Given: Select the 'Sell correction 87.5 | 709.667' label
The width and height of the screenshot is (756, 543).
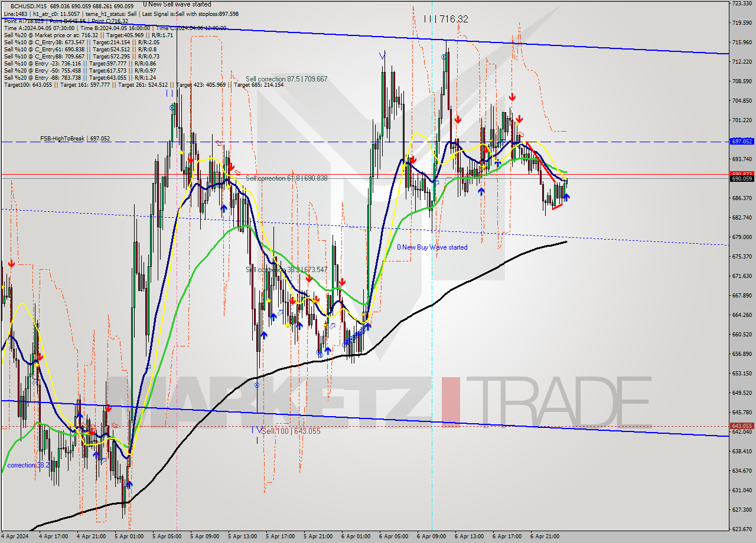Looking at the screenshot, I should coord(286,78).
